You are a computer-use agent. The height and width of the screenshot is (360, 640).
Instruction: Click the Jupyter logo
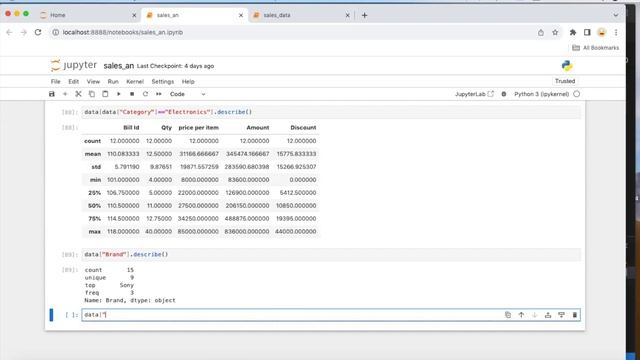tap(74, 65)
